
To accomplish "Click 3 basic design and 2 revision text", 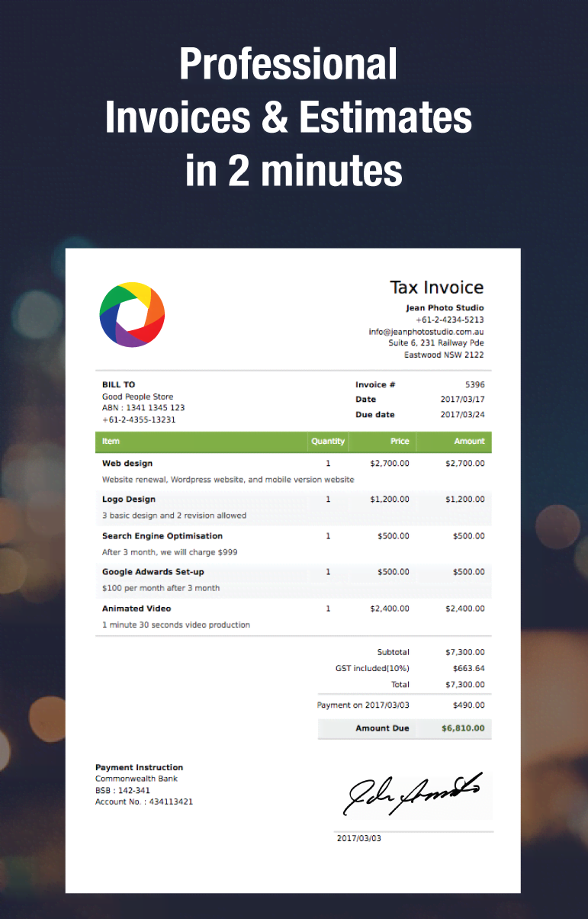I will (x=174, y=516).
